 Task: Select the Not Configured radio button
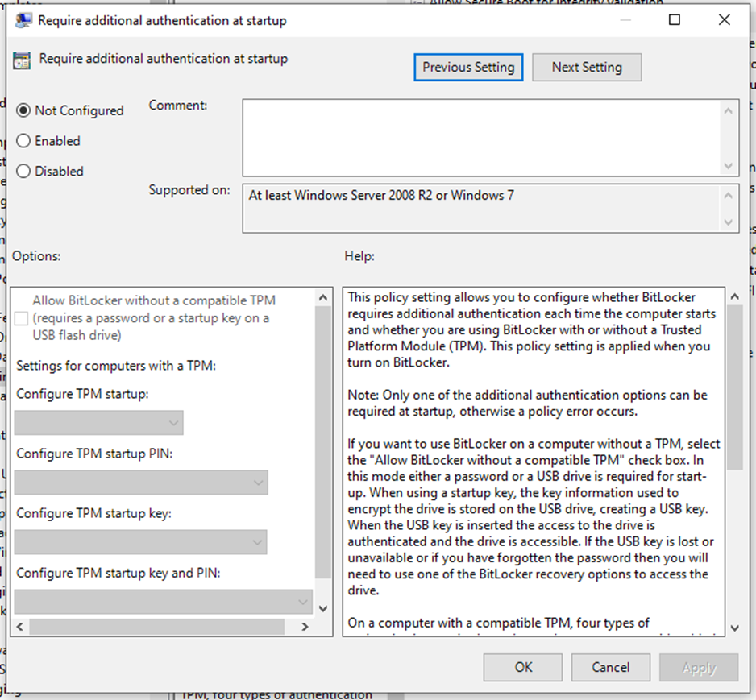click(x=23, y=110)
